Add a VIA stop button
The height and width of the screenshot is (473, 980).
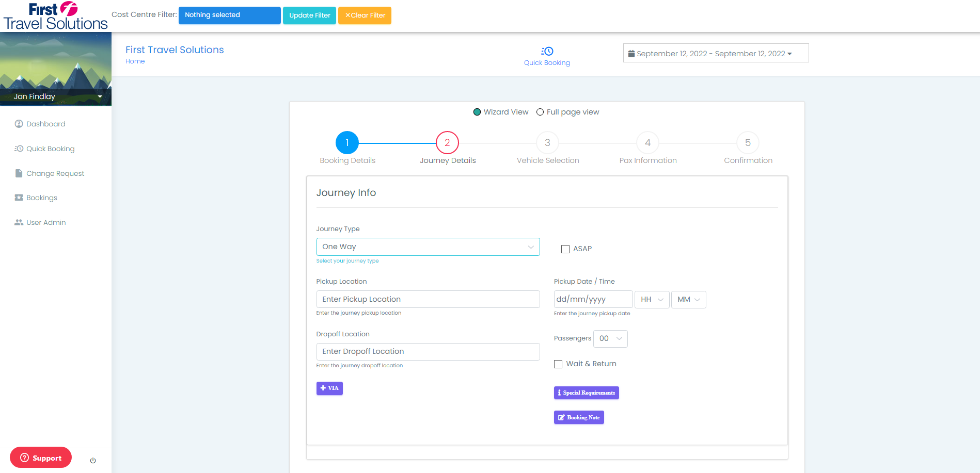coord(329,388)
